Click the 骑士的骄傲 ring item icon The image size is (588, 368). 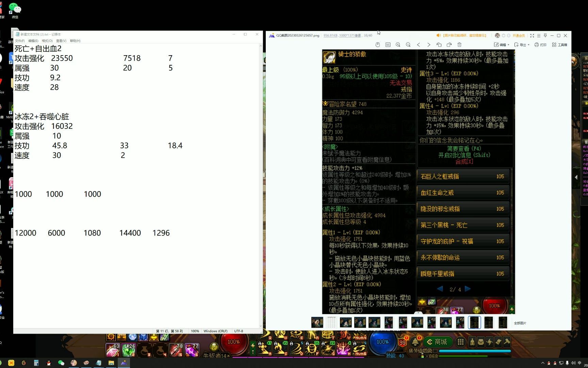pyautogui.click(x=329, y=57)
